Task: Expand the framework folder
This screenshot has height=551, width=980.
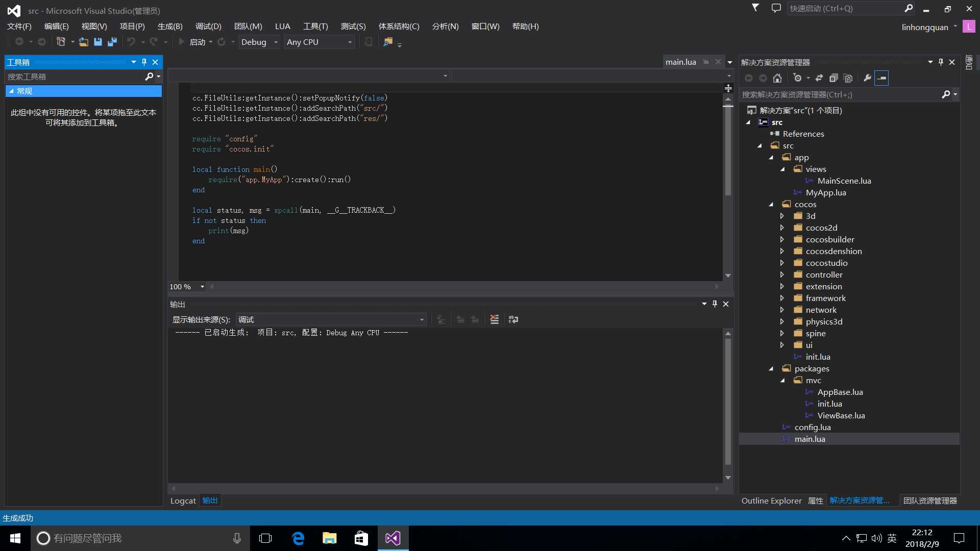Action: click(782, 298)
